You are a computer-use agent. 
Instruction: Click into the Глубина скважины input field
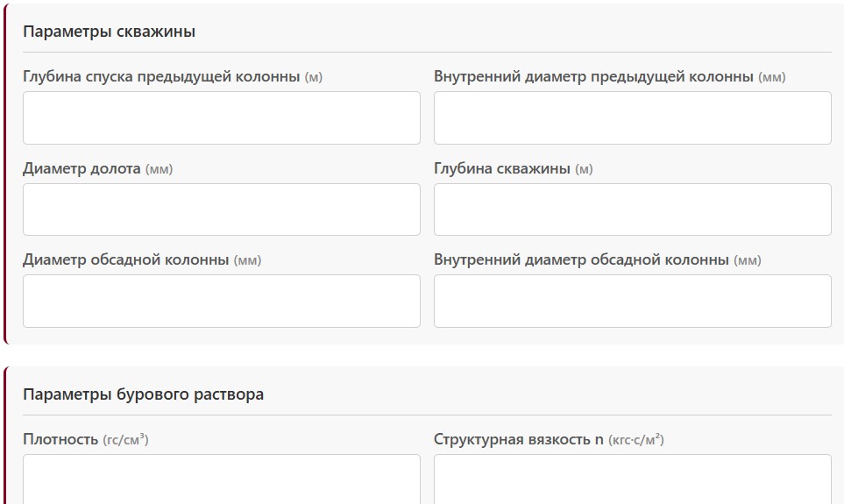pyautogui.click(x=632, y=209)
